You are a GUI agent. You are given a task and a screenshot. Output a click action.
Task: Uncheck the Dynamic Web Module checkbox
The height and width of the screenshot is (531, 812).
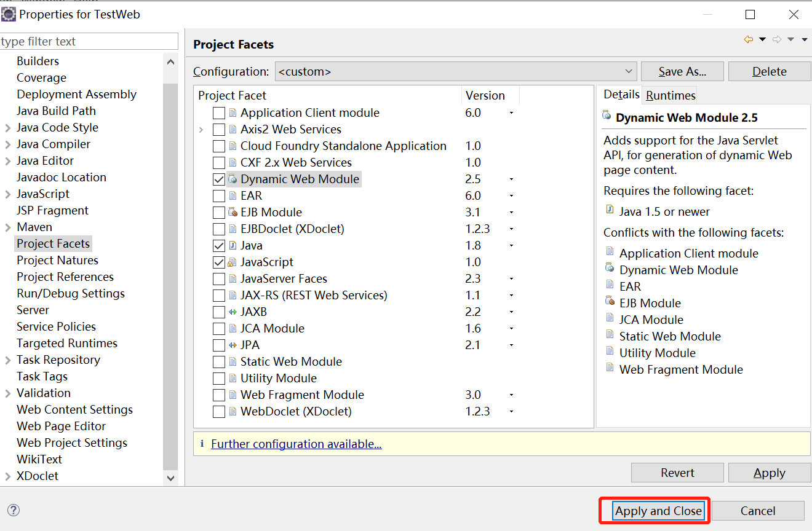[x=218, y=179]
